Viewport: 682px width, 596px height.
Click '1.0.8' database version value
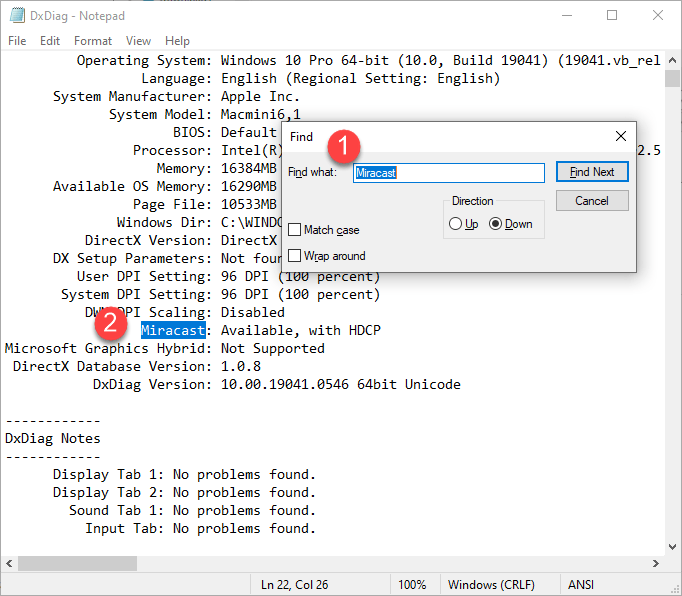[241, 367]
